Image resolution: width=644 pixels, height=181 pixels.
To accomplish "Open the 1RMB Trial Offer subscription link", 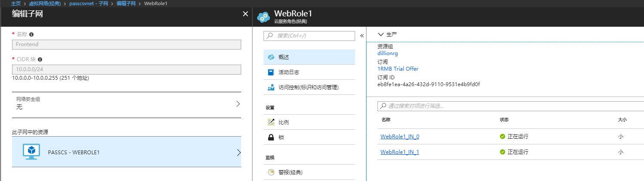I will (x=398, y=69).
